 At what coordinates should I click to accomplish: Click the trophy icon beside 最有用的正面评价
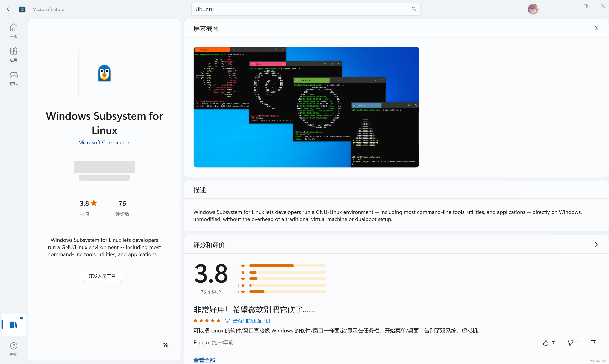227,320
